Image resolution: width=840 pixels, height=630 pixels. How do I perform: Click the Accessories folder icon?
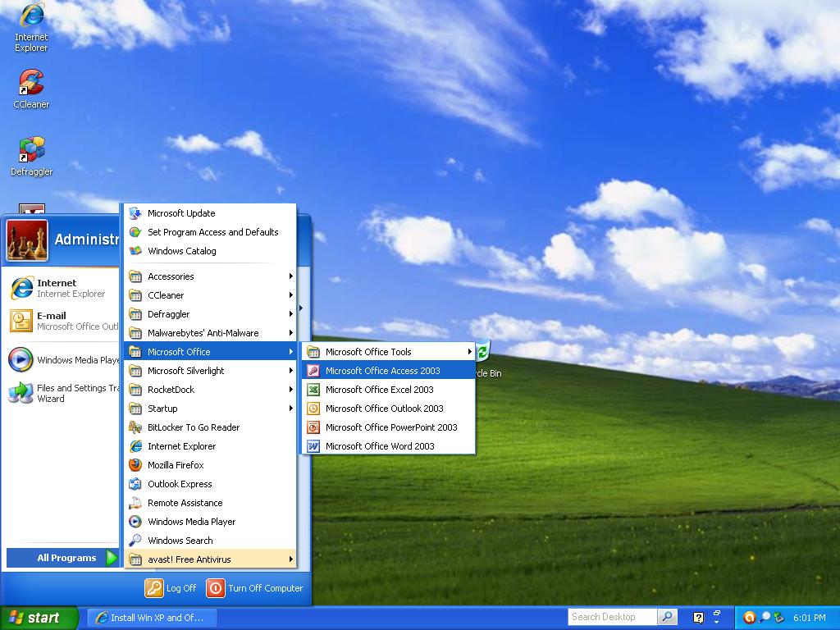(x=135, y=276)
